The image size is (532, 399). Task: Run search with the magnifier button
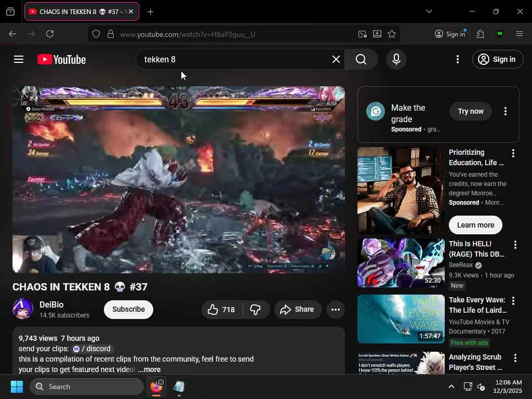361,59
